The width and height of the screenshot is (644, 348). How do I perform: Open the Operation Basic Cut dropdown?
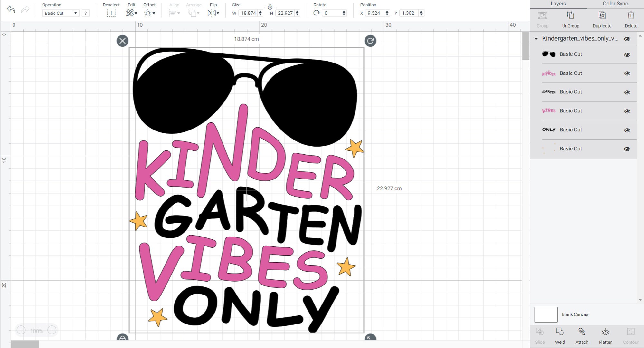point(61,13)
